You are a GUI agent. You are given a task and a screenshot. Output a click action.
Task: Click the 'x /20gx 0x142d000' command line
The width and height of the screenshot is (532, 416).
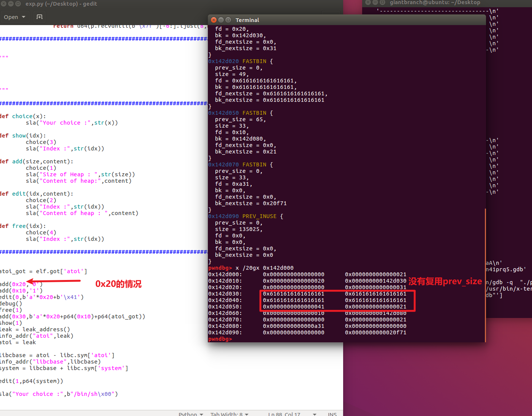tap(264, 268)
